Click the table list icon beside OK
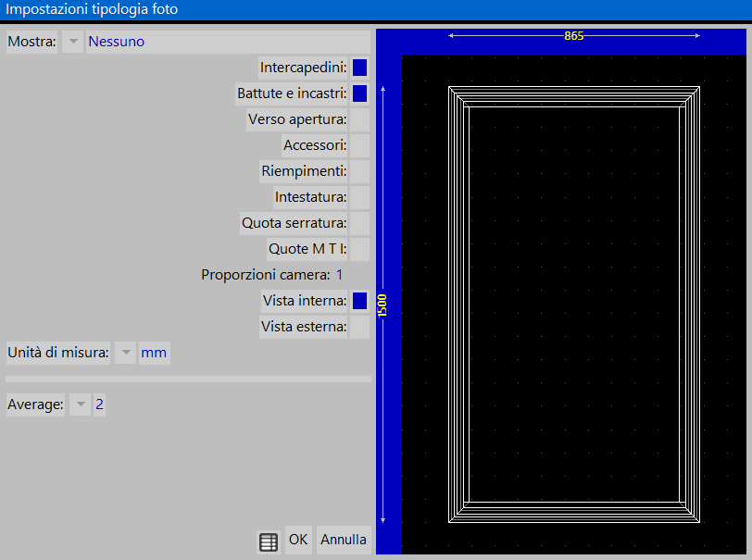The image size is (752, 560). [x=269, y=541]
